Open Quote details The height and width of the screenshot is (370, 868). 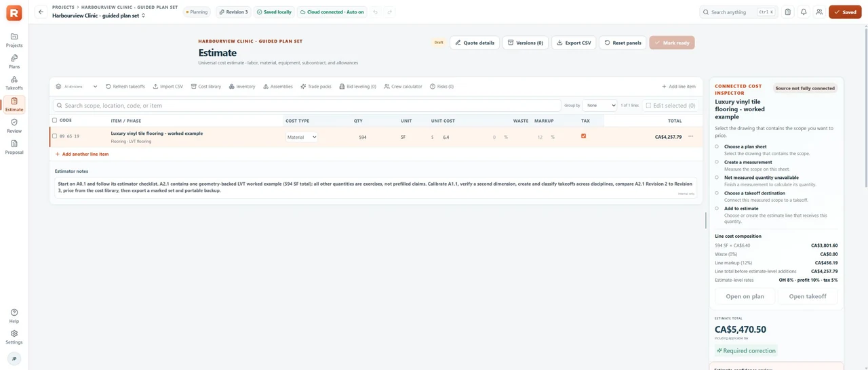coord(475,43)
